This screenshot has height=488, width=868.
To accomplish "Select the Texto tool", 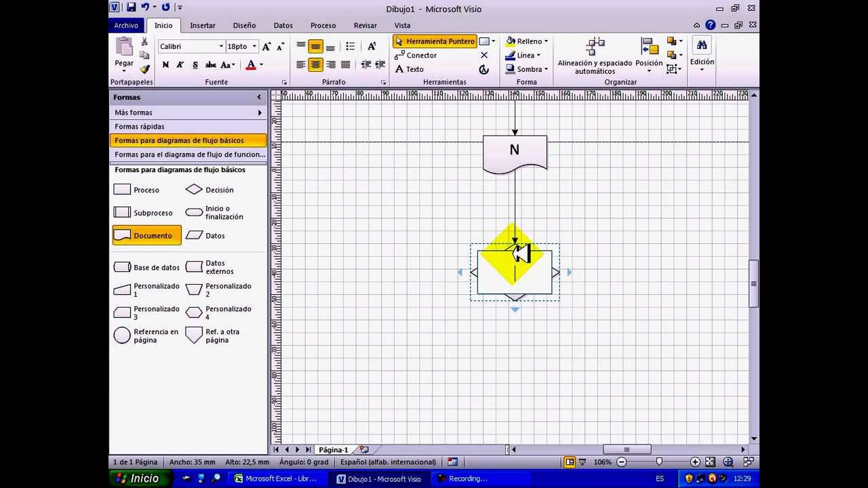I will pyautogui.click(x=410, y=69).
